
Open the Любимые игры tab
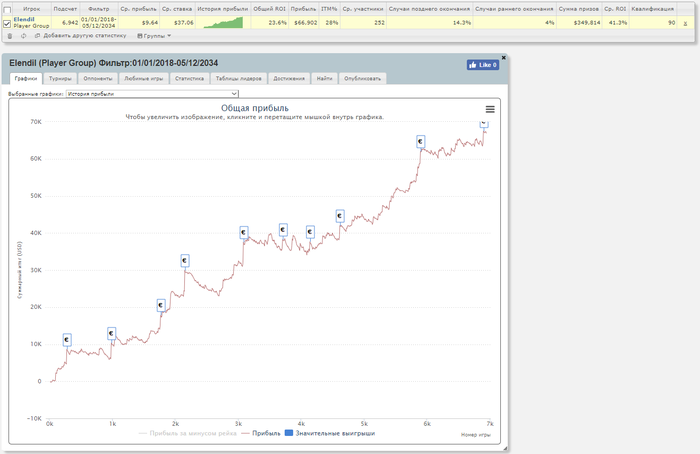(144, 79)
